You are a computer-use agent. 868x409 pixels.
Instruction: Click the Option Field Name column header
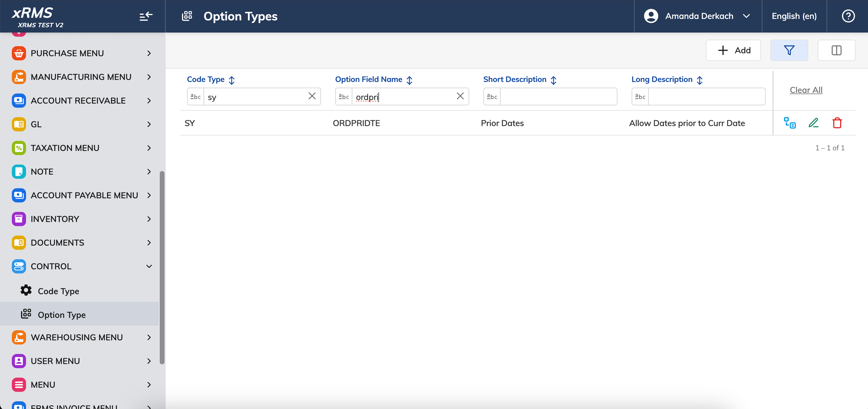pyautogui.click(x=369, y=79)
